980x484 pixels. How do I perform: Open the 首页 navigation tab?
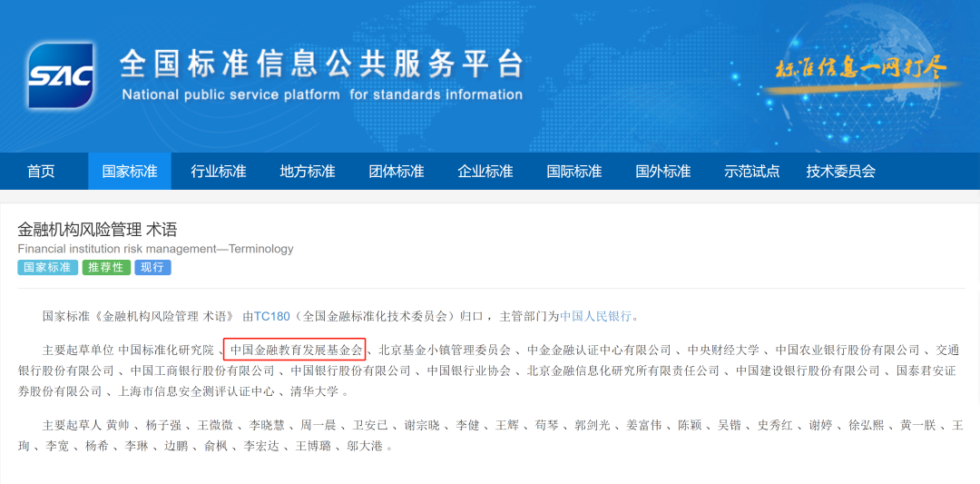41,172
